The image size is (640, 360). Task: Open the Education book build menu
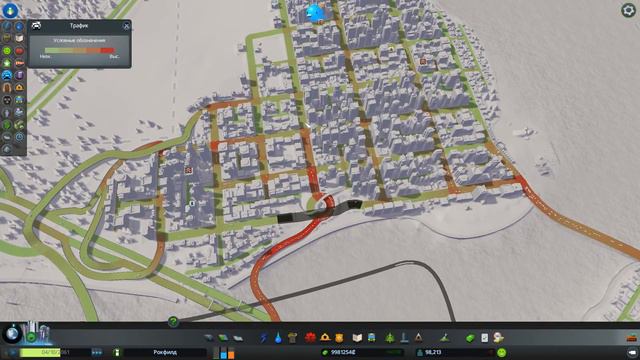pos(357,338)
